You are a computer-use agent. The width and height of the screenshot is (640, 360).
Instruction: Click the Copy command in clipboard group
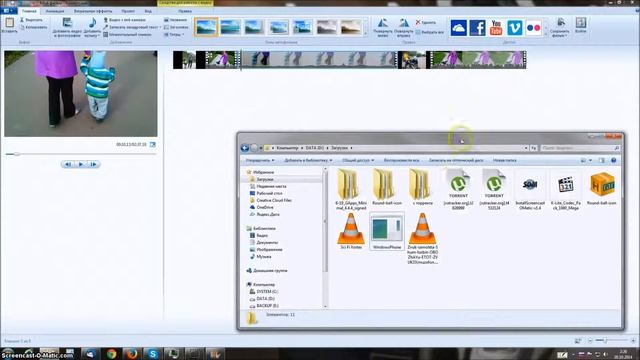[33, 27]
